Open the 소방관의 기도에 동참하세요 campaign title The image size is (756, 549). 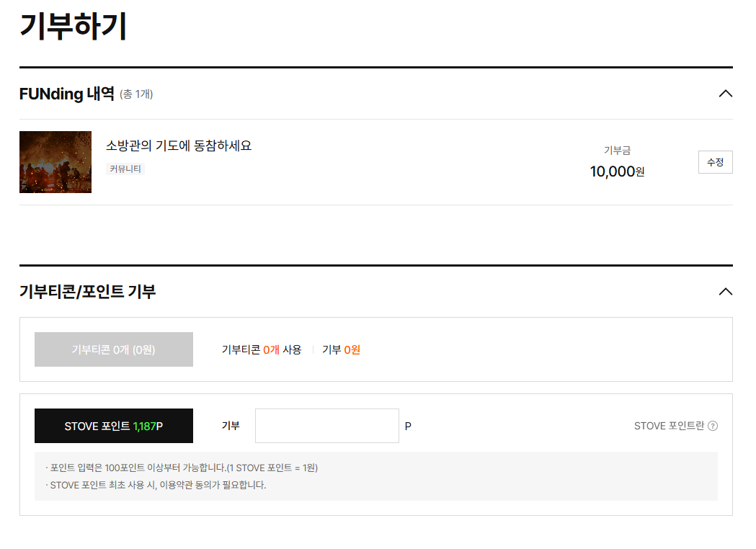point(179,146)
